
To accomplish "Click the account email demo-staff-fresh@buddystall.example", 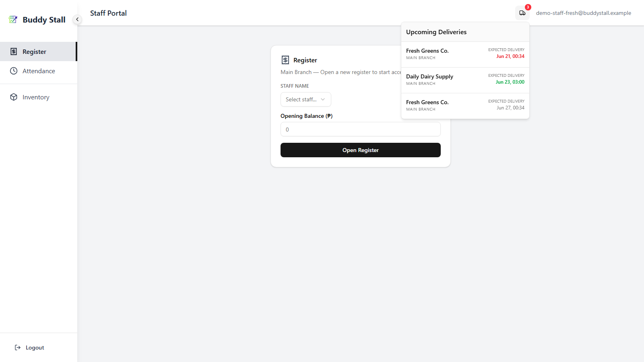I will 583,13.
